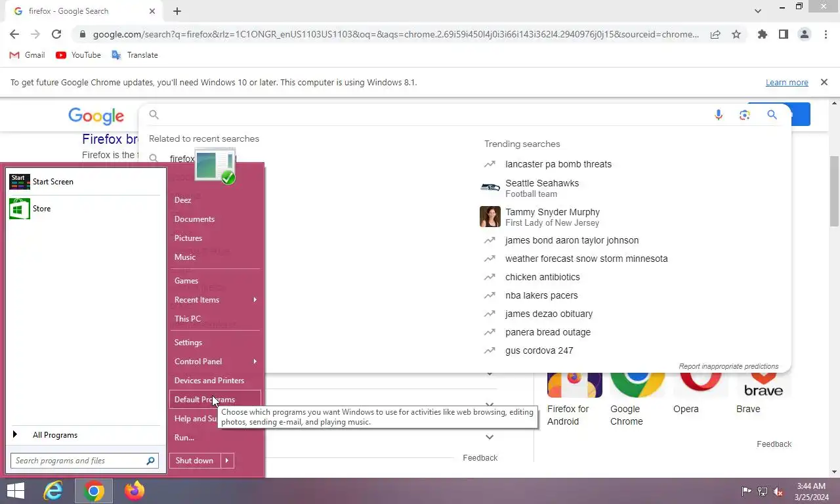
Task: Open Start Screen in Start menu
Action: pyautogui.click(x=84, y=182)
